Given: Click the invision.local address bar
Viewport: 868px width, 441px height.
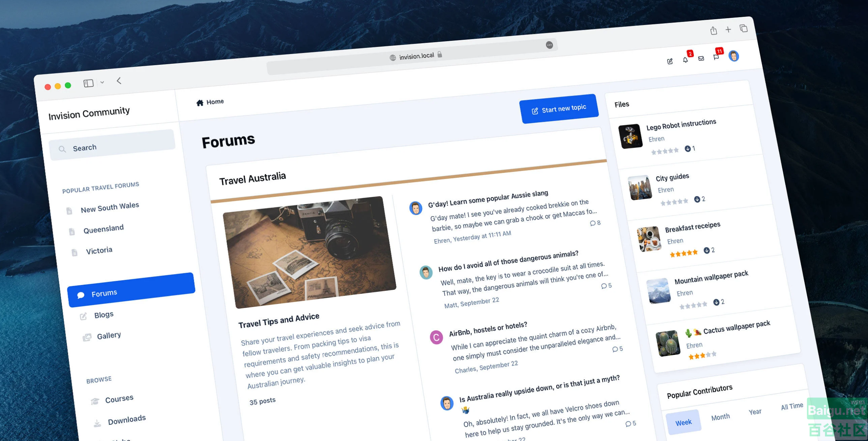Looking at the screenshot, I should [412, 56].
